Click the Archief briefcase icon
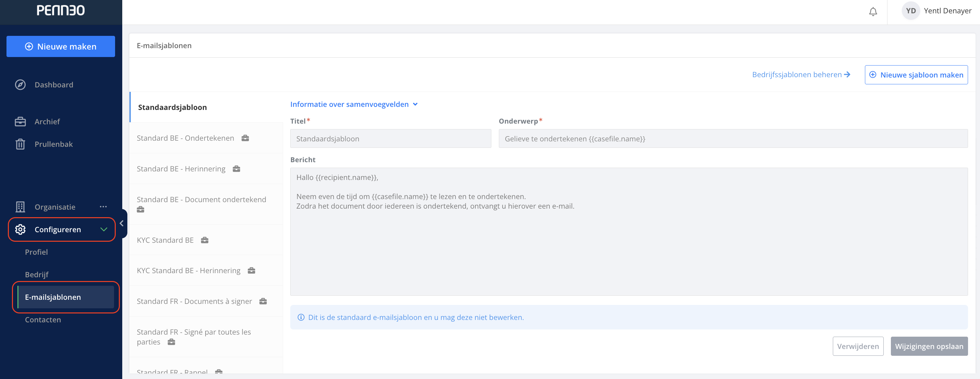Viewport: 980px width, 379px height. [20, 122]
